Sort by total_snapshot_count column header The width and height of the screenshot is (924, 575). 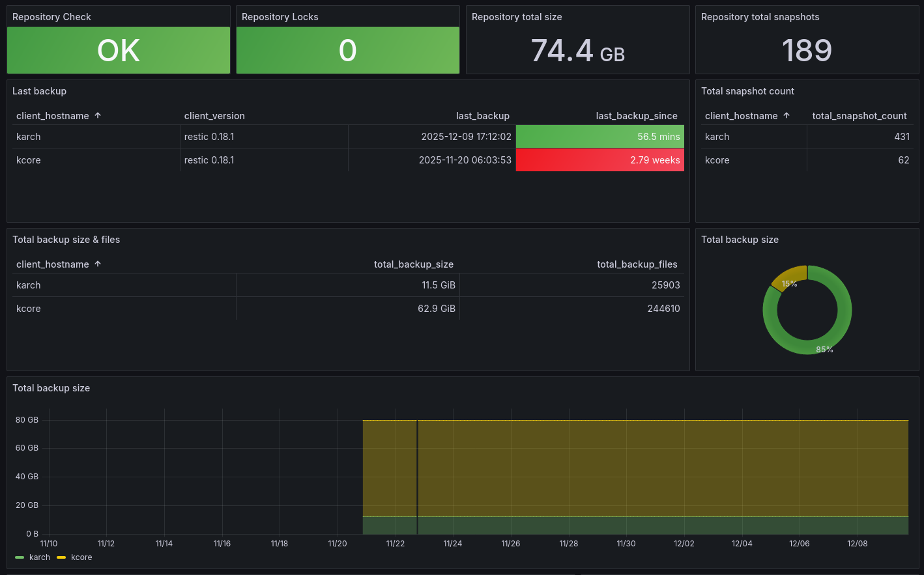click(859, 116)
